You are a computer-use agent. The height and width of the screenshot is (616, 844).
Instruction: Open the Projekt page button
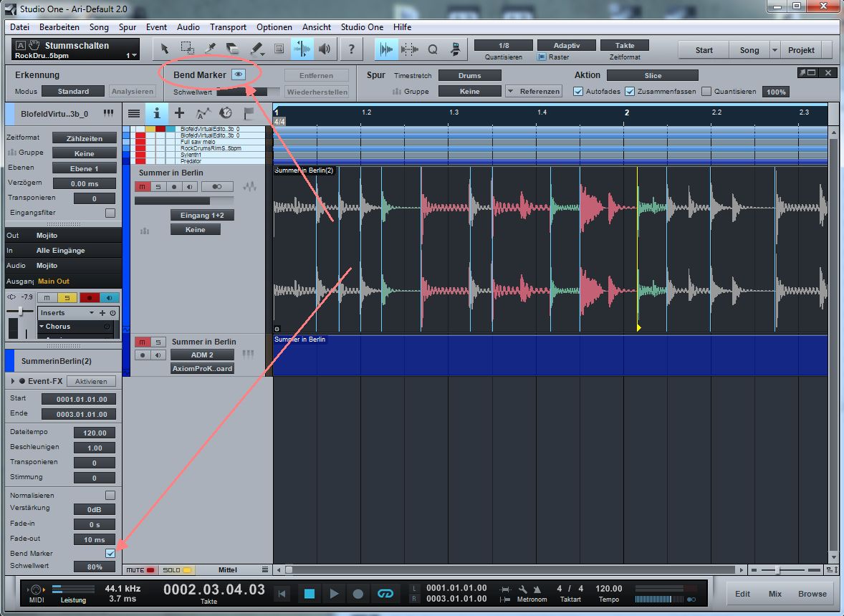[801, 50]
